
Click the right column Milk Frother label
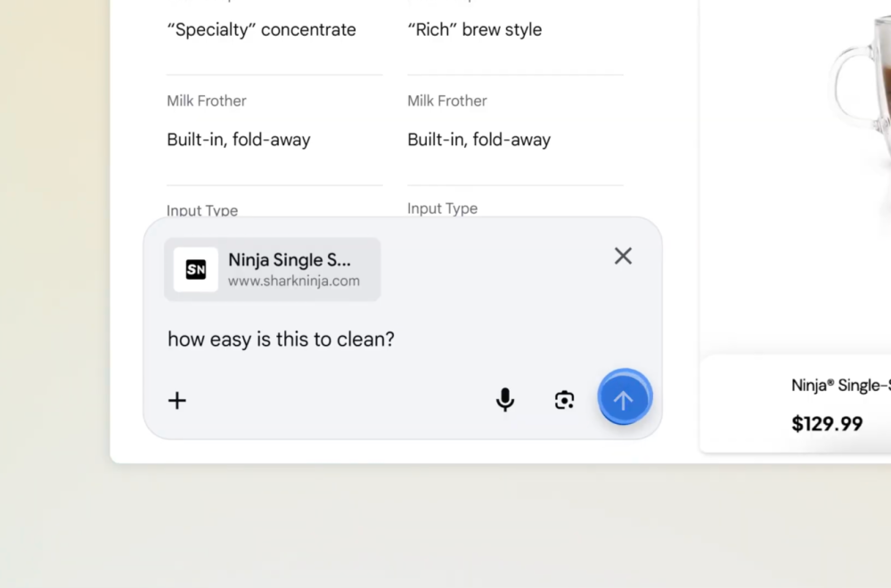tap(447, 101)
